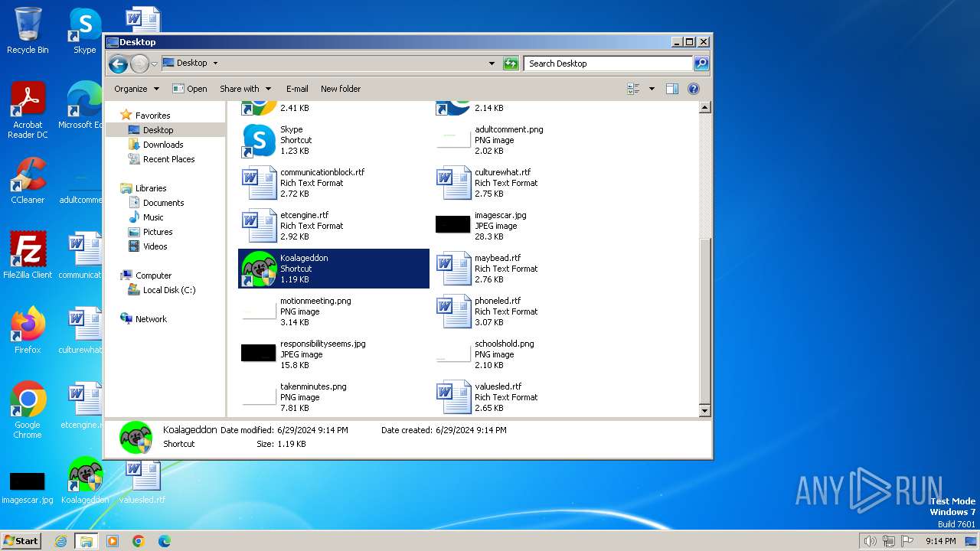Toggle the preview pane icon
The height and width of the screenshot is (551, 980).
671,89
